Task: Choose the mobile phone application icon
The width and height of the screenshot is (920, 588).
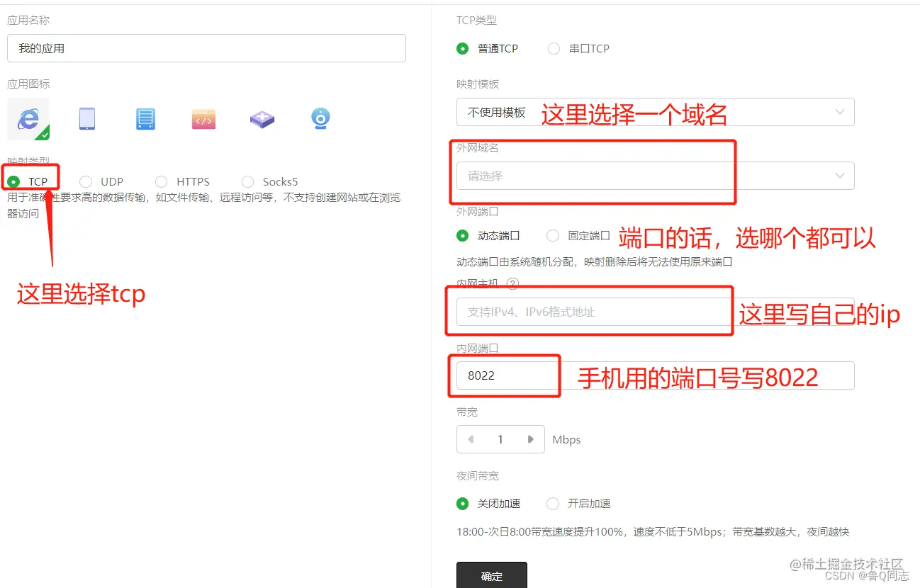Action: click(x=86, y=119)
